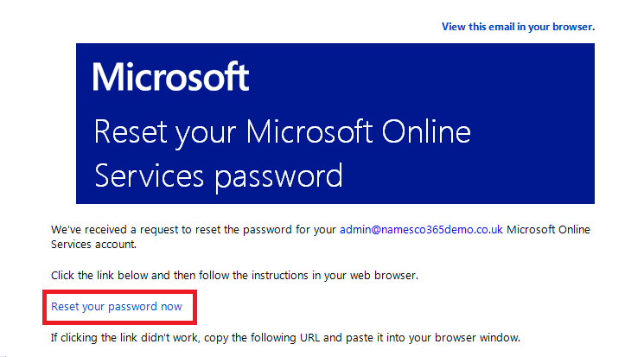Click 'copy the following URL' phrase

pos(262,338)
